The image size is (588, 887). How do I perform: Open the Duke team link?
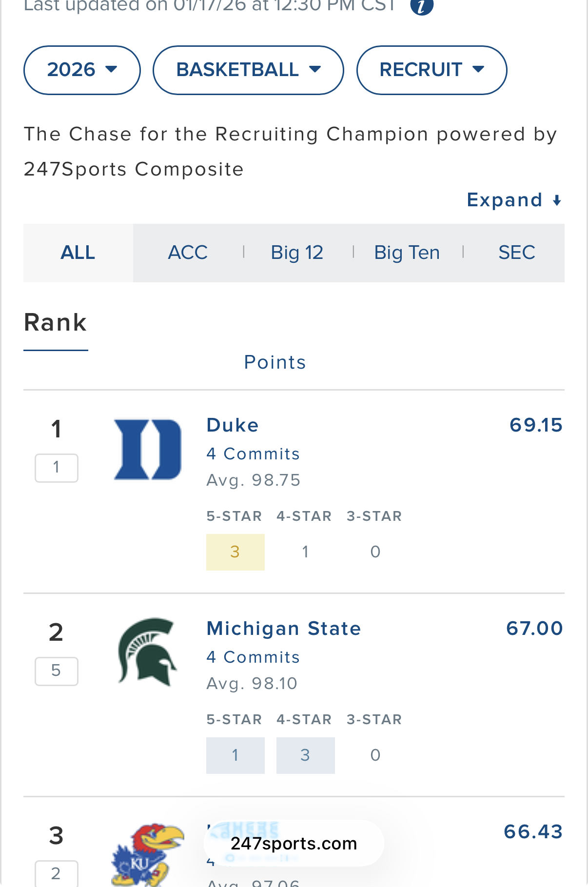[x=233, y=425]
